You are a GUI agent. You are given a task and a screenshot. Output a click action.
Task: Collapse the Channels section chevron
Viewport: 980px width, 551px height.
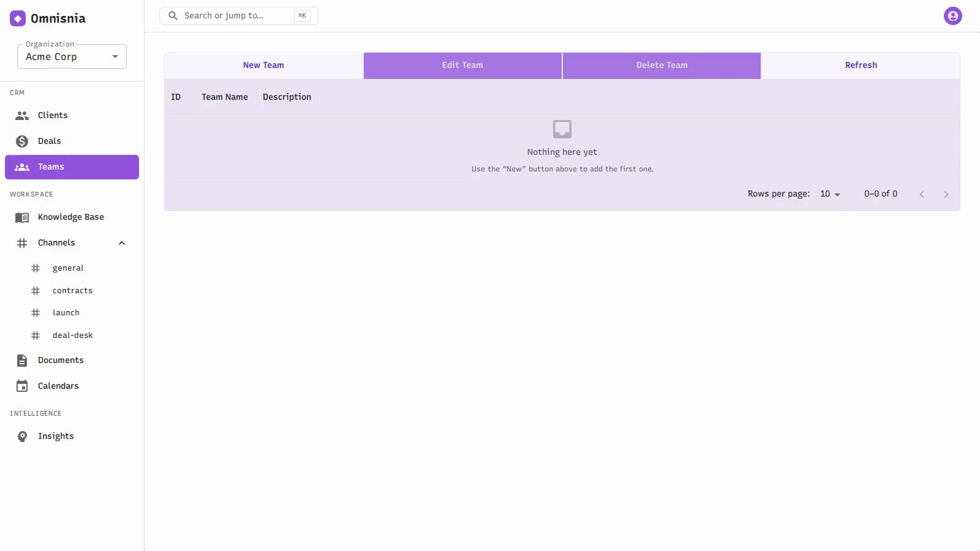[x=122, y=243]
